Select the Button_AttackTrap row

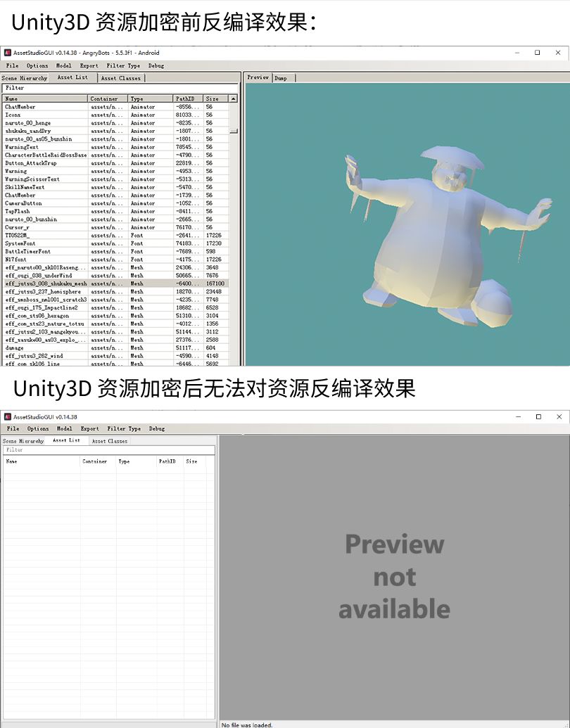[115, 163]
